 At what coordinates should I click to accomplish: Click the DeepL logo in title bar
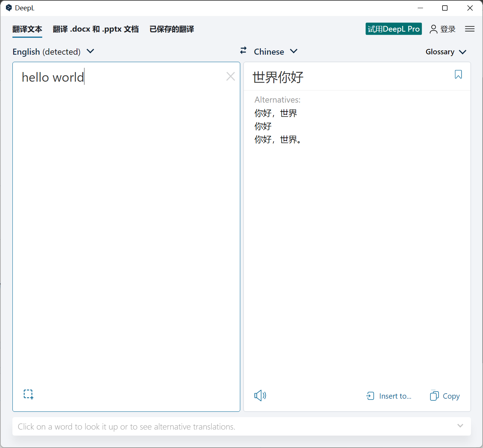click(x=9, y=8)
